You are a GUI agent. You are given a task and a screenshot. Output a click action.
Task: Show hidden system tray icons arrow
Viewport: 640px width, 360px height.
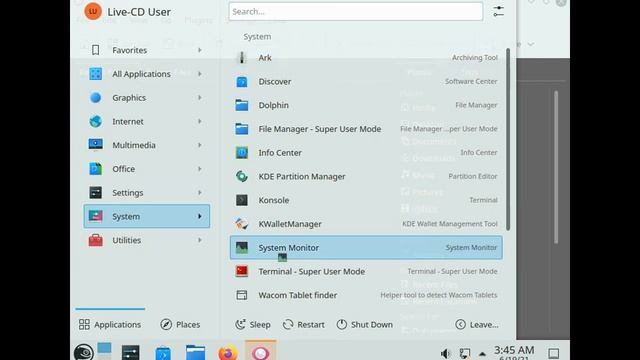point(482,354)
